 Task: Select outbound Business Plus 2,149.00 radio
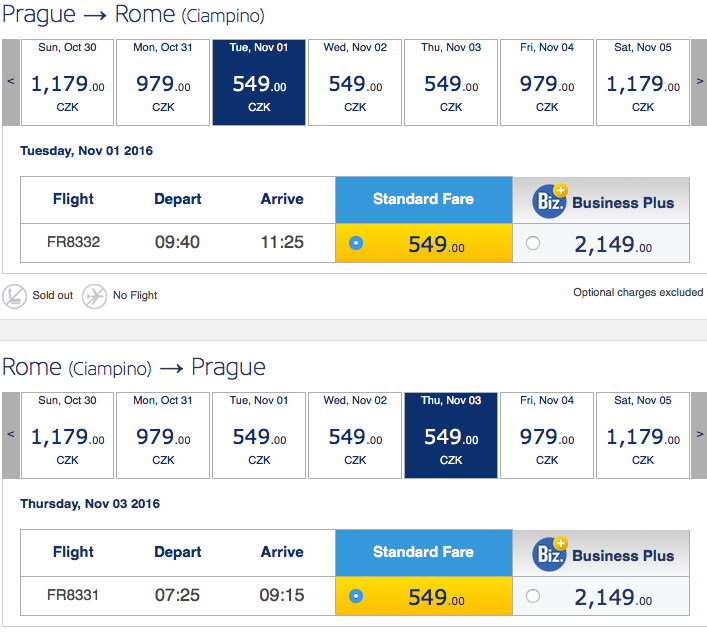533,243
